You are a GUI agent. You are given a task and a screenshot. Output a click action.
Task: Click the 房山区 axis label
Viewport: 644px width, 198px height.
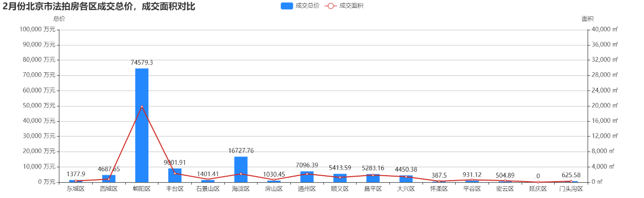point(274,189)
